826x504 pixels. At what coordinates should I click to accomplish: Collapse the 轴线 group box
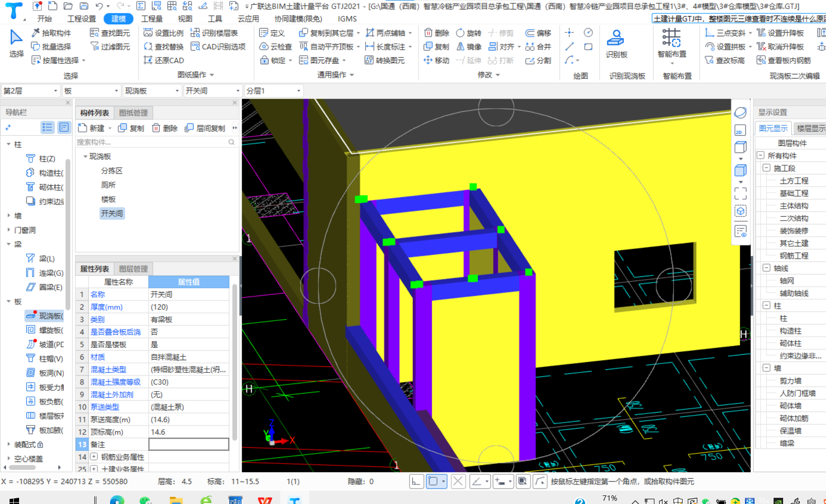[x=766, y=268]
